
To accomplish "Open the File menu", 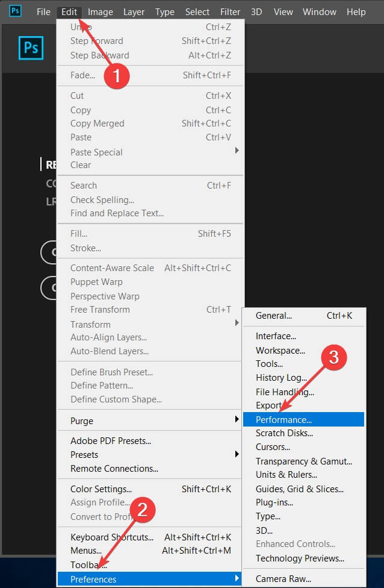I will coord(43,12).
